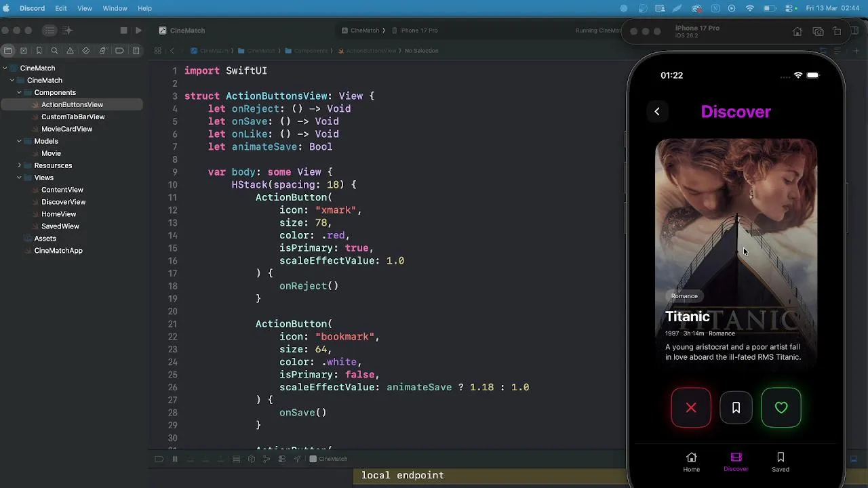Open the battery status menu

(x=769, y=8)
